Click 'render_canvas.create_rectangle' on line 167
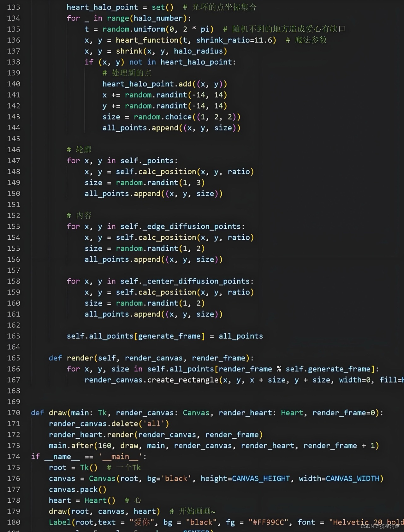The width and height of the screenshot is (404, 532). point(151,380)
